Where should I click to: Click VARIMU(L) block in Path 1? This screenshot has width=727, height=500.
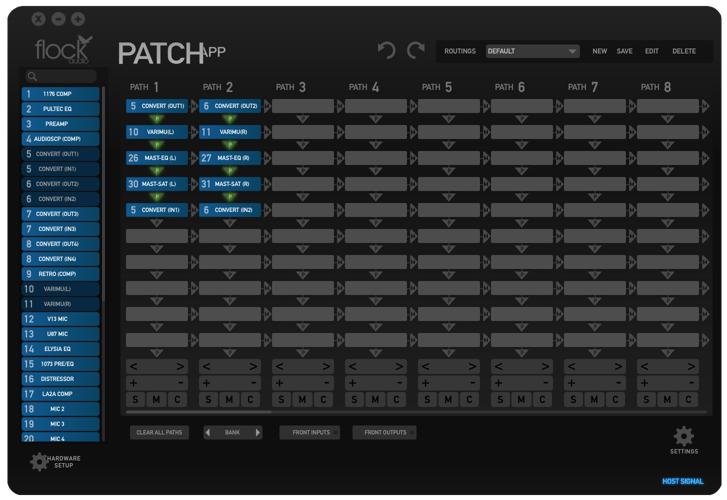(x=157, y=132)
